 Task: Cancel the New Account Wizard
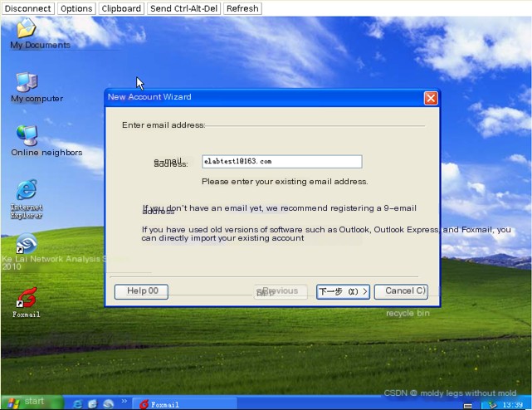coord(401,291)
